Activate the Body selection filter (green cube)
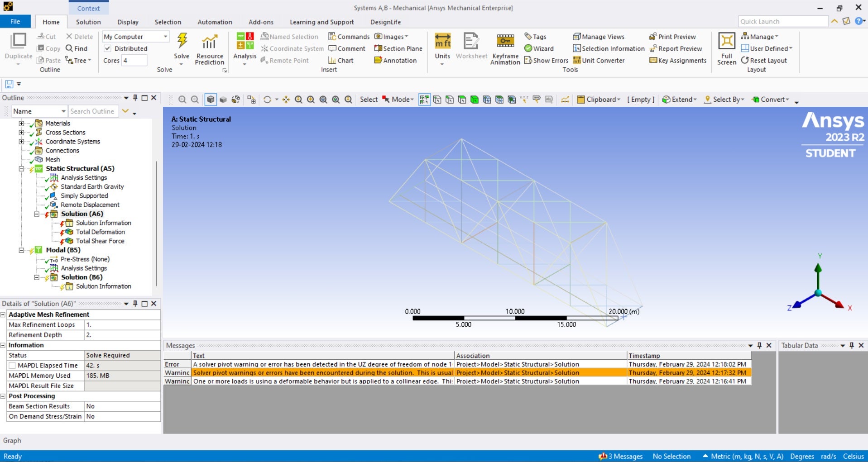The image size is (868, 462). [474, 100]
